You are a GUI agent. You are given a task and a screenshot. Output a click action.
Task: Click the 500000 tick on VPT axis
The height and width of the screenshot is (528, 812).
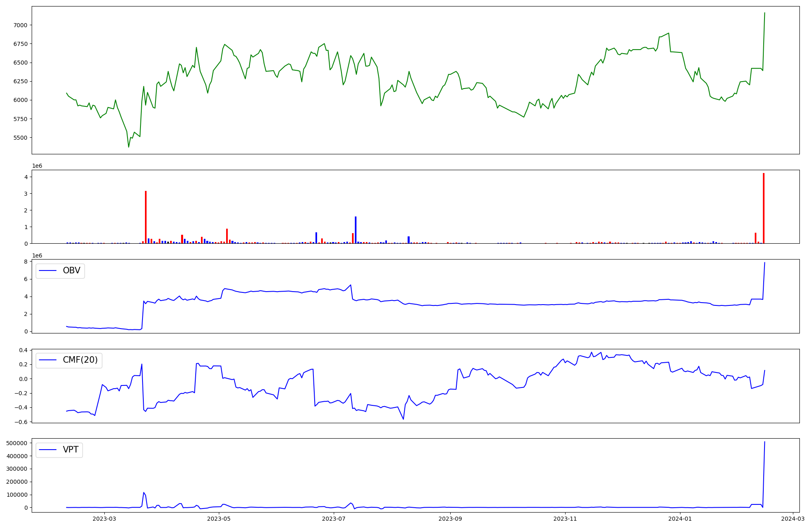(x=17, y=443)
